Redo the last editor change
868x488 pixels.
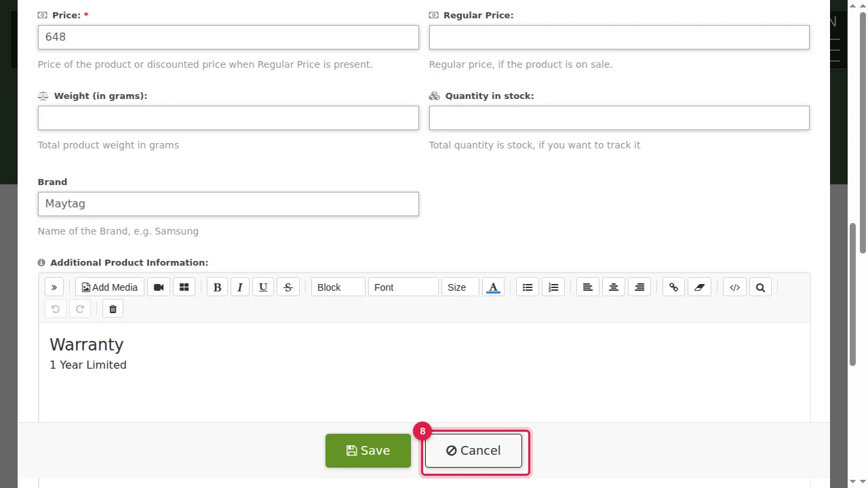80,309
